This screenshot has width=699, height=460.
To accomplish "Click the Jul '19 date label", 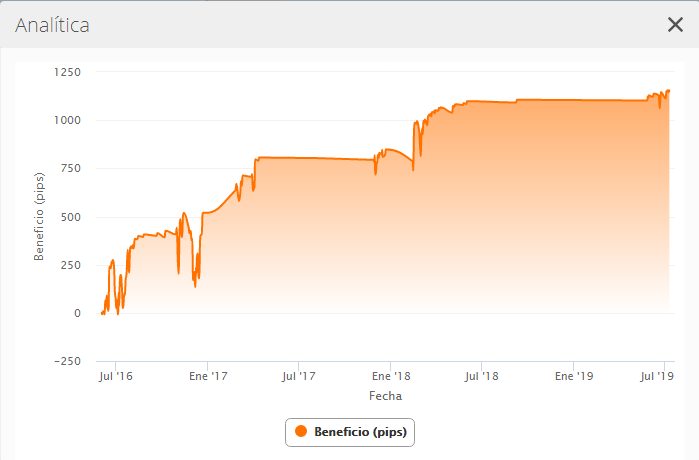I will click(657, 376).
